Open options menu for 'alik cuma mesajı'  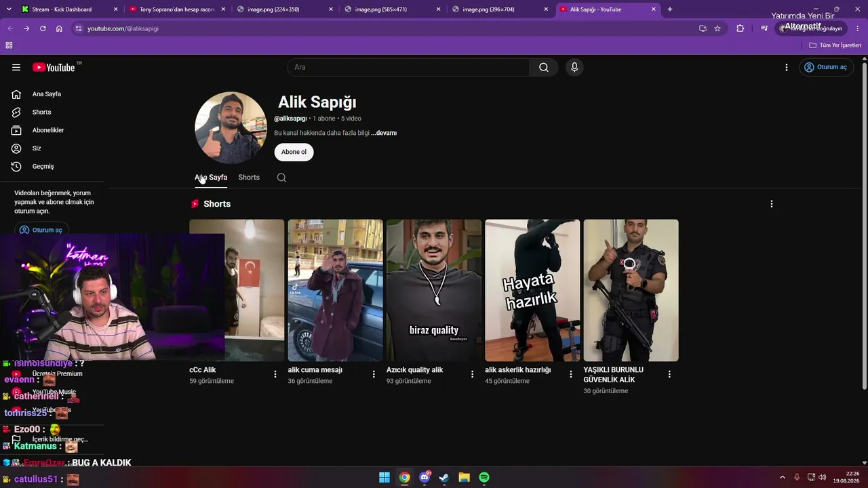click(374, 374)
